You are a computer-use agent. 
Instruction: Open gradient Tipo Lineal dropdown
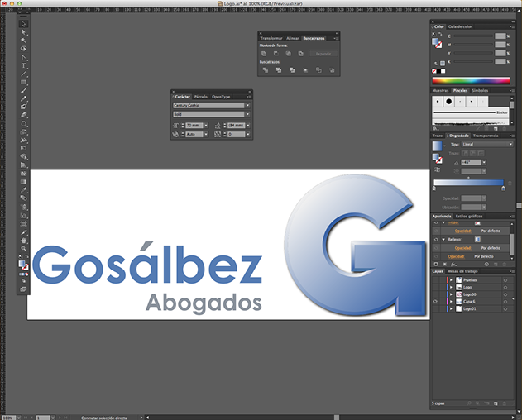click(487, 144)
